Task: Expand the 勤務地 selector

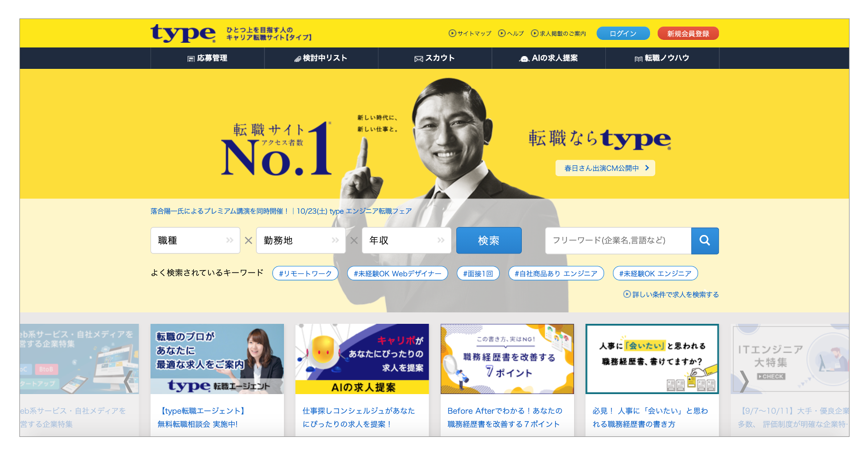Action: (301, 240)
